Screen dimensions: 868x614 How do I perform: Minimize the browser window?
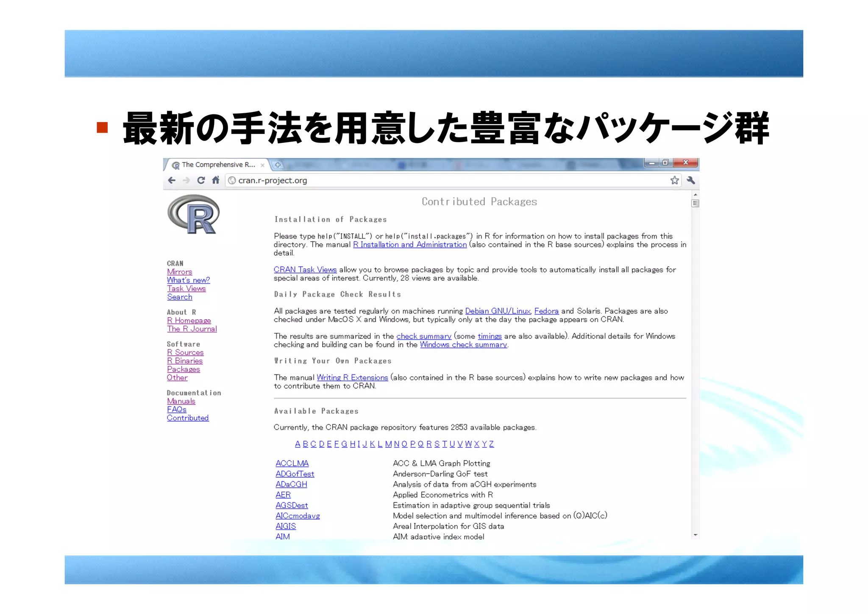tap(651, 163)
